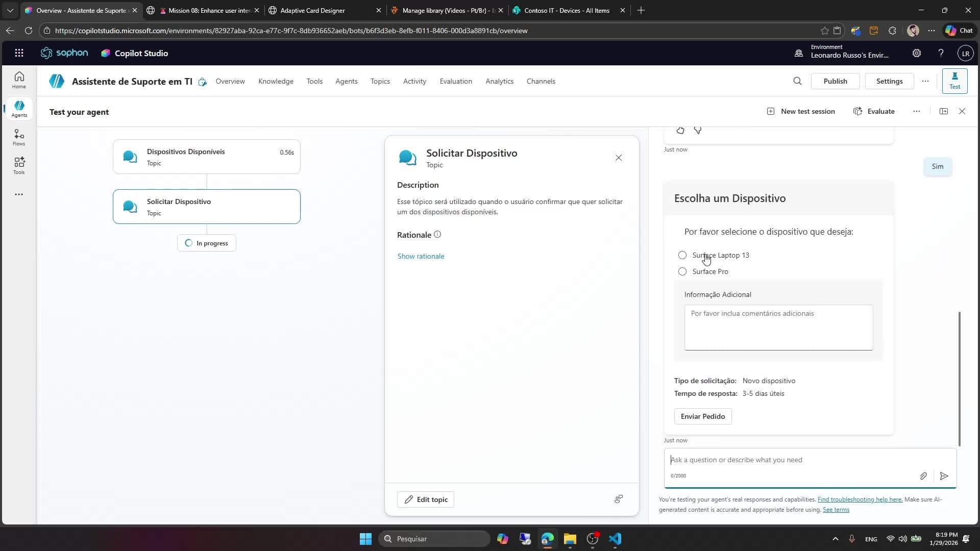This screenshot has width=980, height=551.
Task: Select the Surface Pro radio option
Action: pos(682,271)
